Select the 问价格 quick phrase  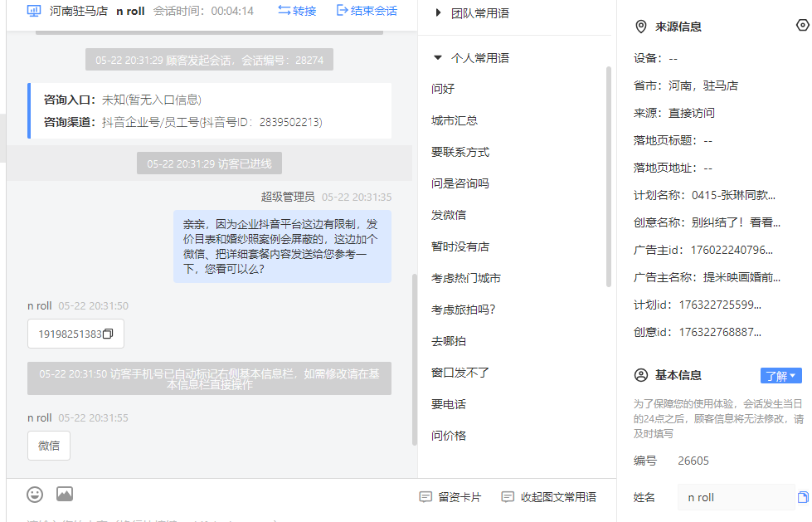(449, 436)
